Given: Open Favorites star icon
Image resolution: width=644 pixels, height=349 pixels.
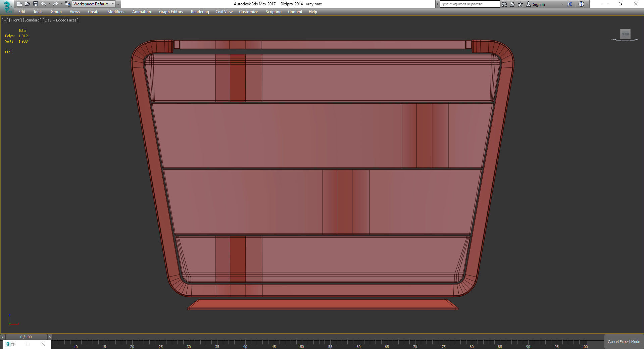Looking at the screenshot, I should point(521,4).
